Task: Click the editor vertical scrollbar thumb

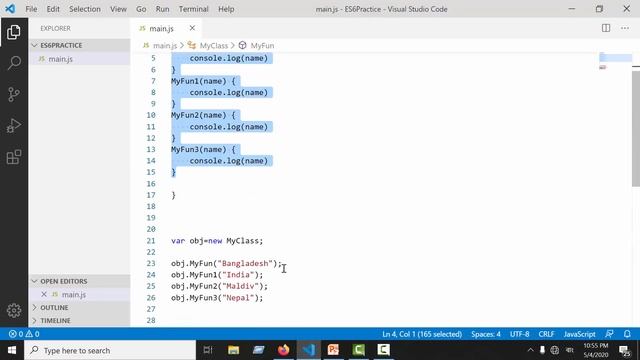Action: click(x=636, y=129)
